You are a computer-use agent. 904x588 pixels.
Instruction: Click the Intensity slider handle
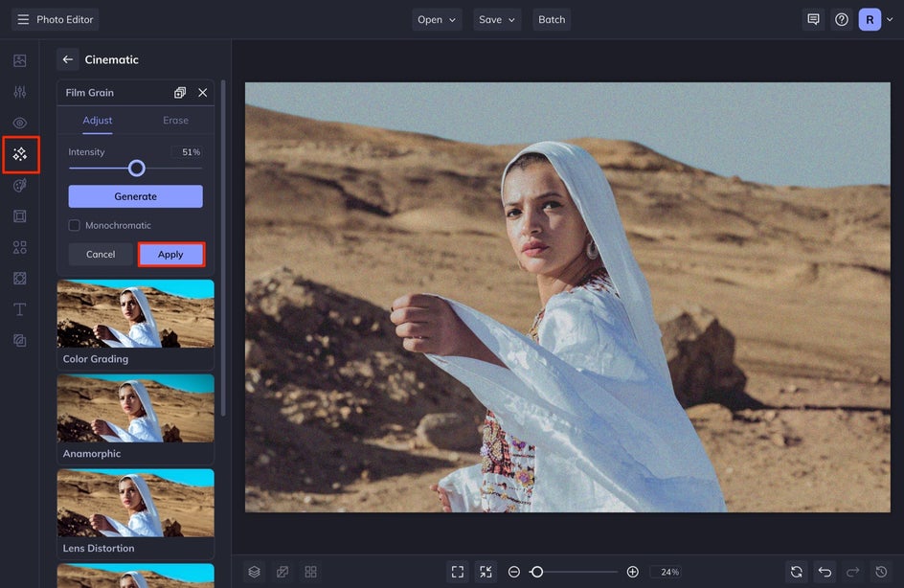point(137,169)
